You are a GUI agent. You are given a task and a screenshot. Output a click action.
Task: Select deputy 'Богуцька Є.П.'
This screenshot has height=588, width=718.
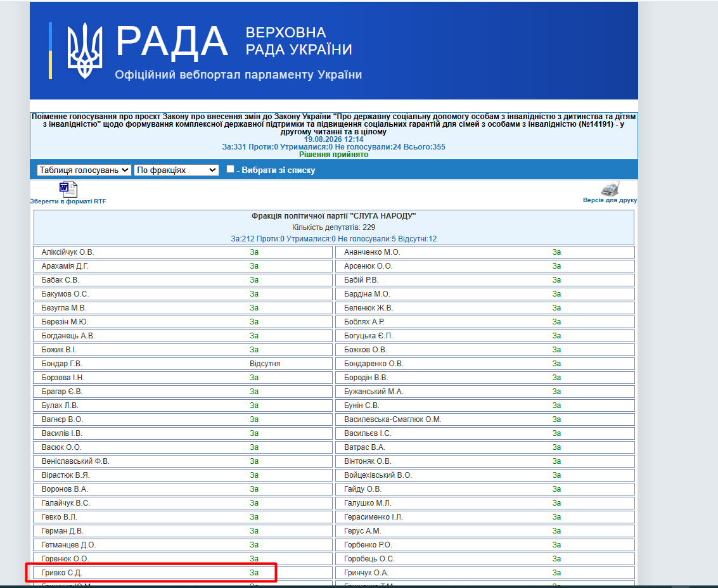pos(368,336)
